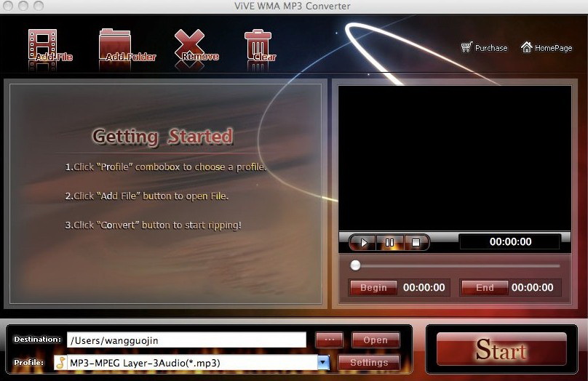588x381 pixels.
Task: Click the Add File filmstrip icon
Action: (43, 45)
